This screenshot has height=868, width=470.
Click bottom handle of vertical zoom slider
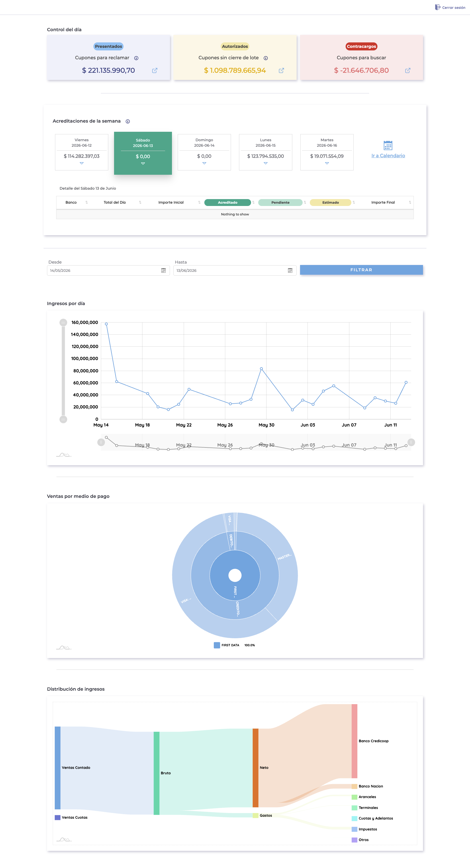tap(63, 419)
